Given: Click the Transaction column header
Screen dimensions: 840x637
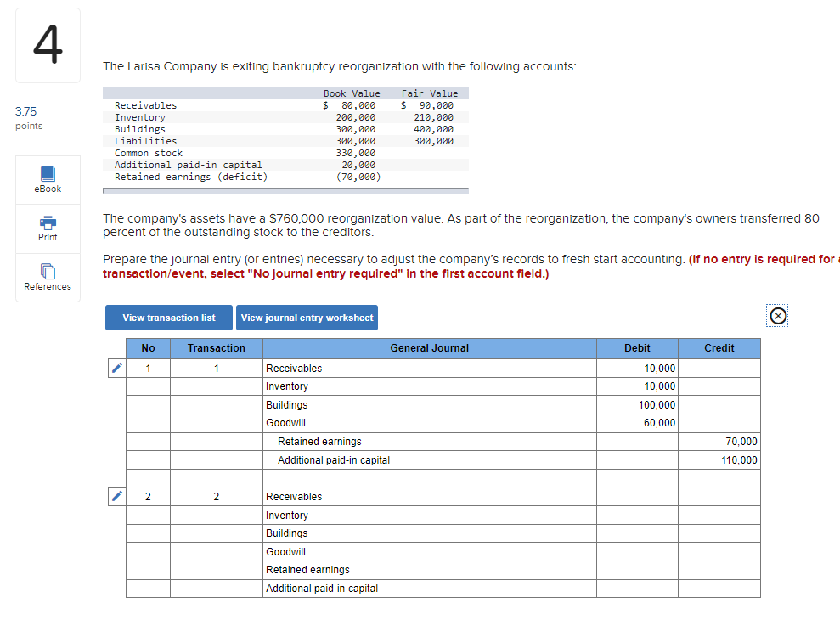Looking at the screenshot, I should 216,348.
